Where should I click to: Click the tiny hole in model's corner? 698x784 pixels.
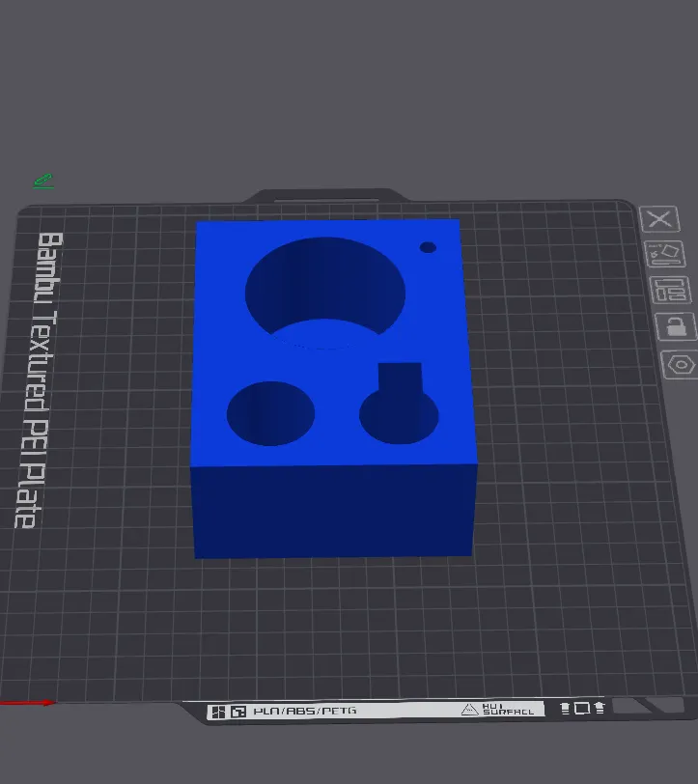coord(428,247)
